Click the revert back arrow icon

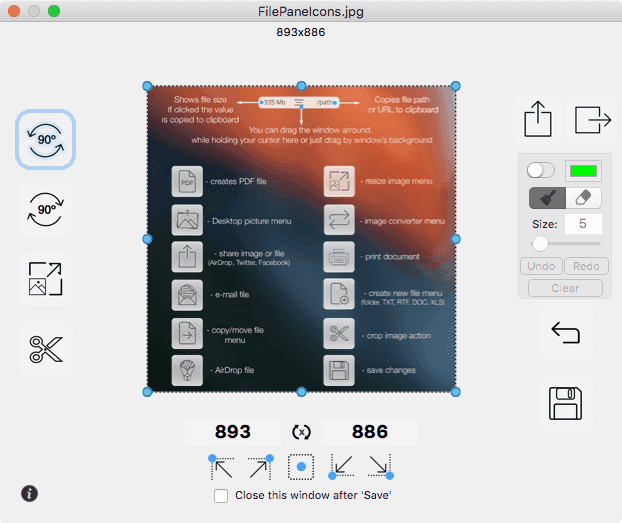[x=565, y=333]
